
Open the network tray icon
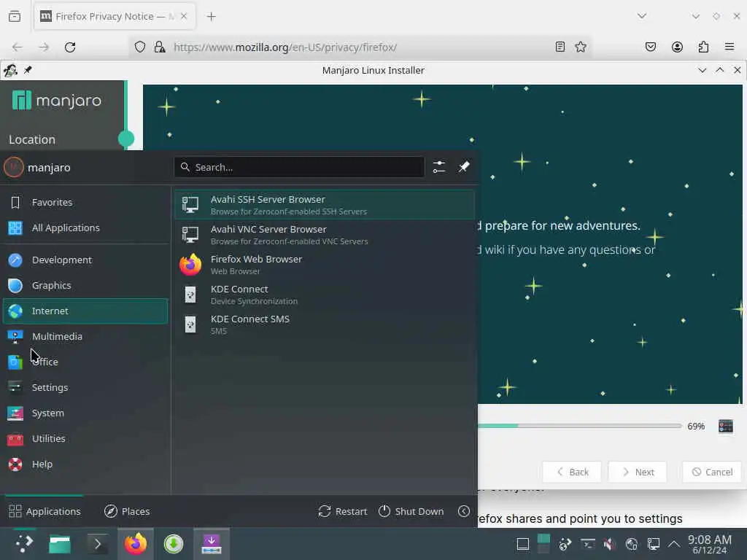click(x=654, y=544)
